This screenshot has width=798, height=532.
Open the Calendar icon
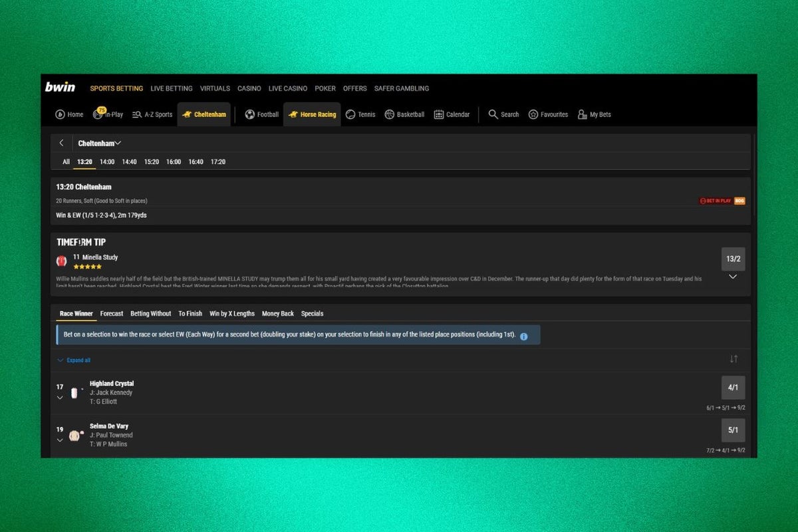439,114
